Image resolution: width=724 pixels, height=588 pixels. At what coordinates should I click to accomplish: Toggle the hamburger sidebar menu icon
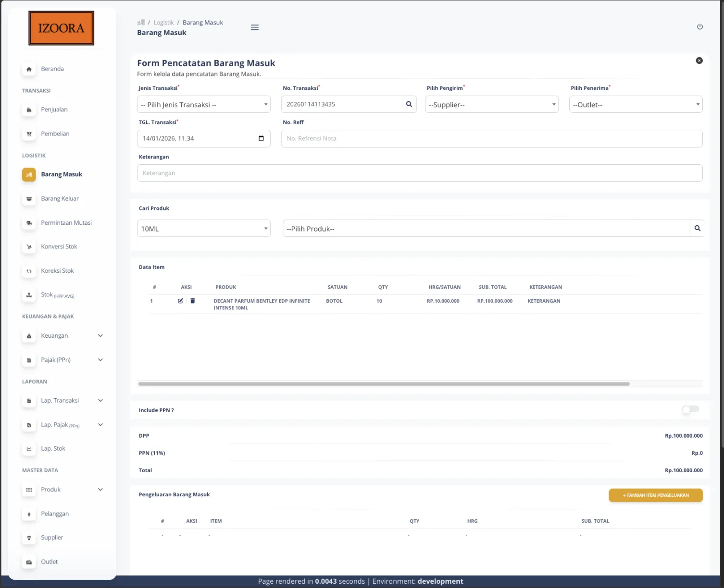(255, 27)
